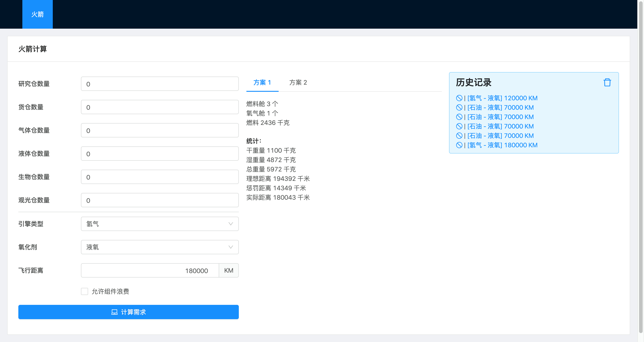Click the text 湿重量 4872 千克
The height and width of the screenshot is (342, 644).
click(271, 160)
